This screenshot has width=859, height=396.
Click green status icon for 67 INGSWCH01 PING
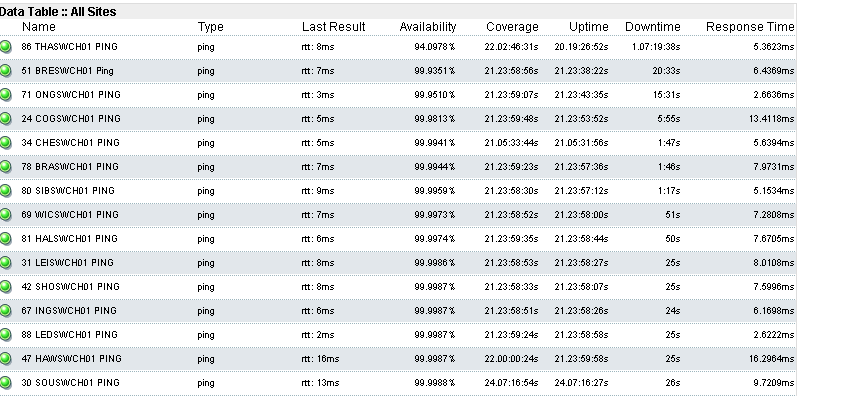point(5,311)
